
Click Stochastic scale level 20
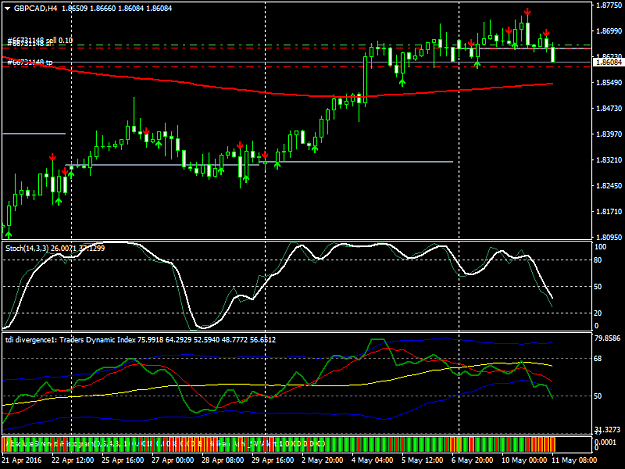click(x=598, y=313)
